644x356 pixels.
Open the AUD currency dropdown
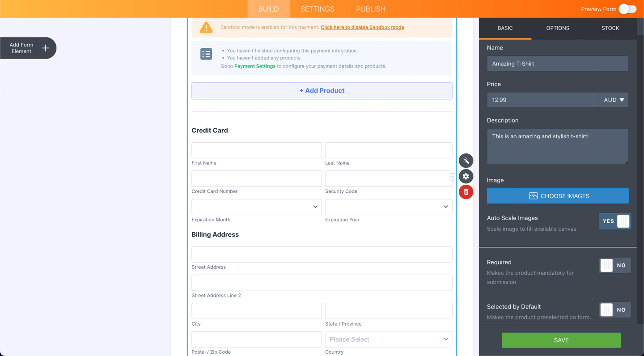pyautogui.click(x=614, y=100)
